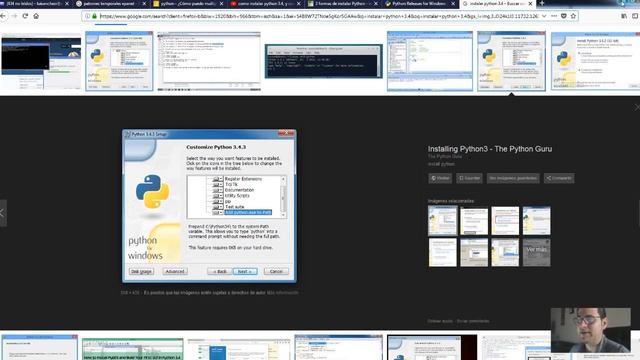Open third related image in top row
The image size is (640, 360).
[x=505, y=221]
